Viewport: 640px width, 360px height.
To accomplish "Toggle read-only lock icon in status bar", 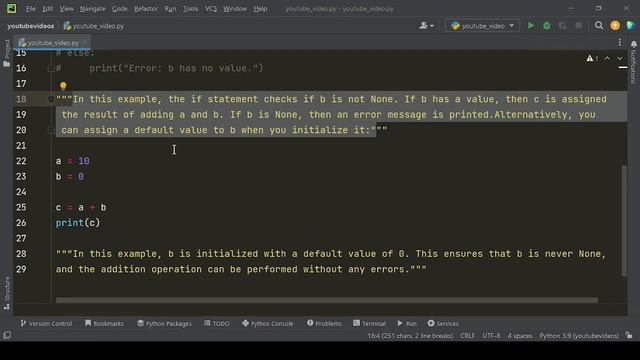I will (x=629, y=336).
